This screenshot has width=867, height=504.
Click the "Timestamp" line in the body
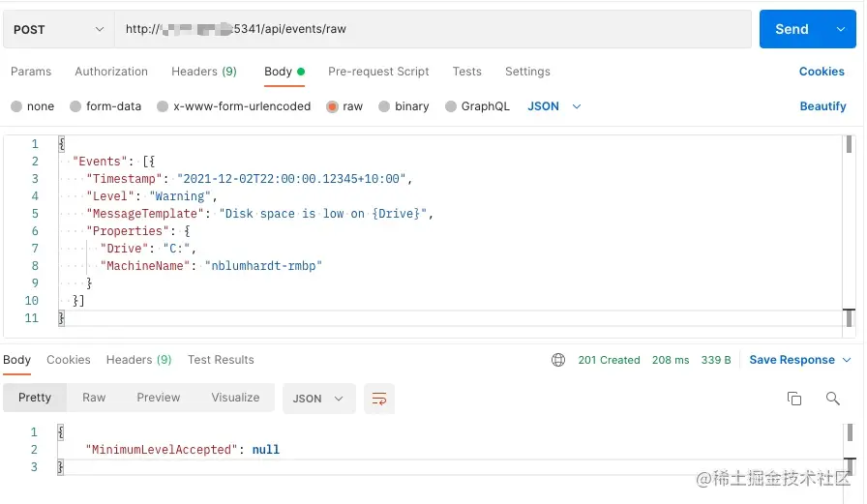pos(250,179)
